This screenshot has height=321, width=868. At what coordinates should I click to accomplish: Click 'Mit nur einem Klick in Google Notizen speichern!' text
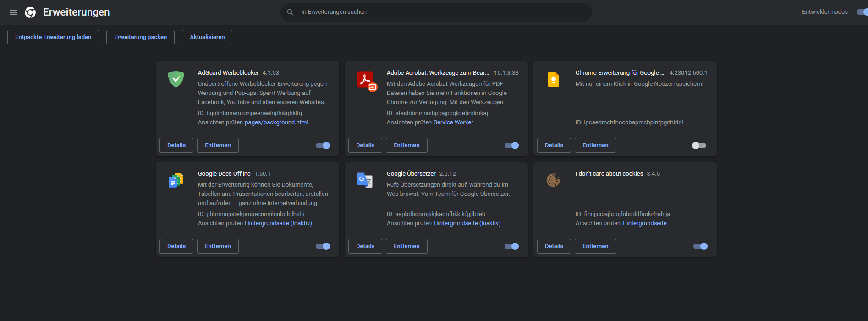[639, 84]
